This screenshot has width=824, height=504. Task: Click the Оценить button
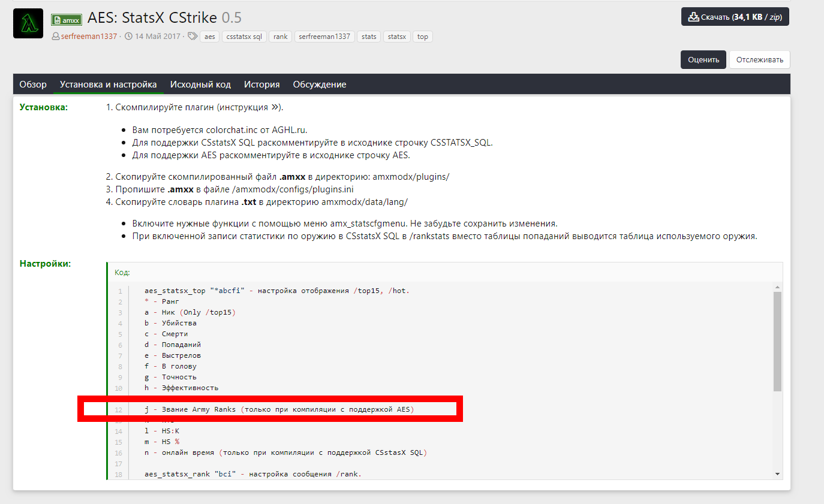point(703,59)
